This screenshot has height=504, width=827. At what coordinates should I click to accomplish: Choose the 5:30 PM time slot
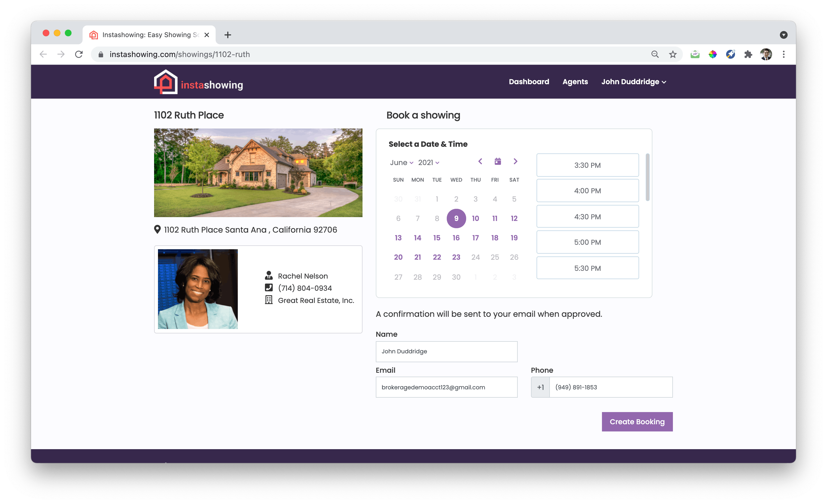587,268
